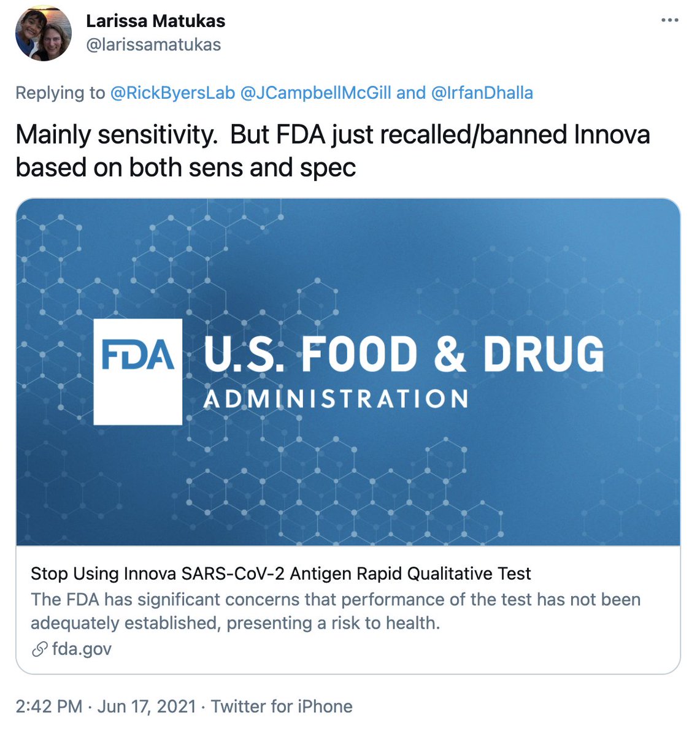Click the chain link icon beside fda.gov
Viewport: 700px width, 736px height.
click(x=39, y=649)
